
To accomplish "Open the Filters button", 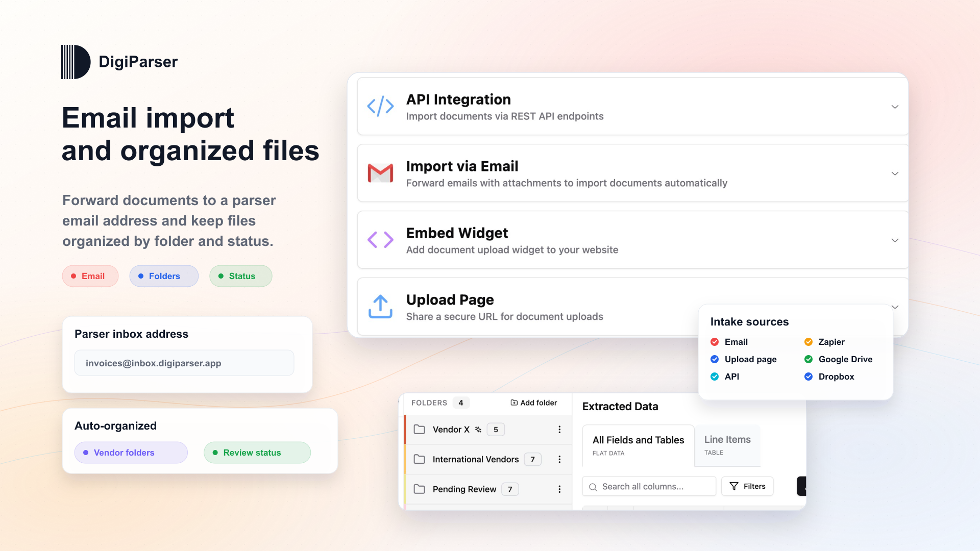I will [x=747, y=486].
